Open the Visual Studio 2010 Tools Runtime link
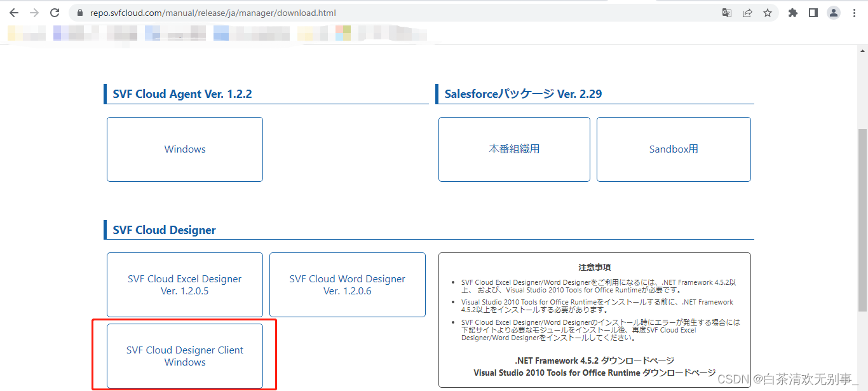Image resolution: width=868 pixels, height=391 pixels. (x=595, y=373)
